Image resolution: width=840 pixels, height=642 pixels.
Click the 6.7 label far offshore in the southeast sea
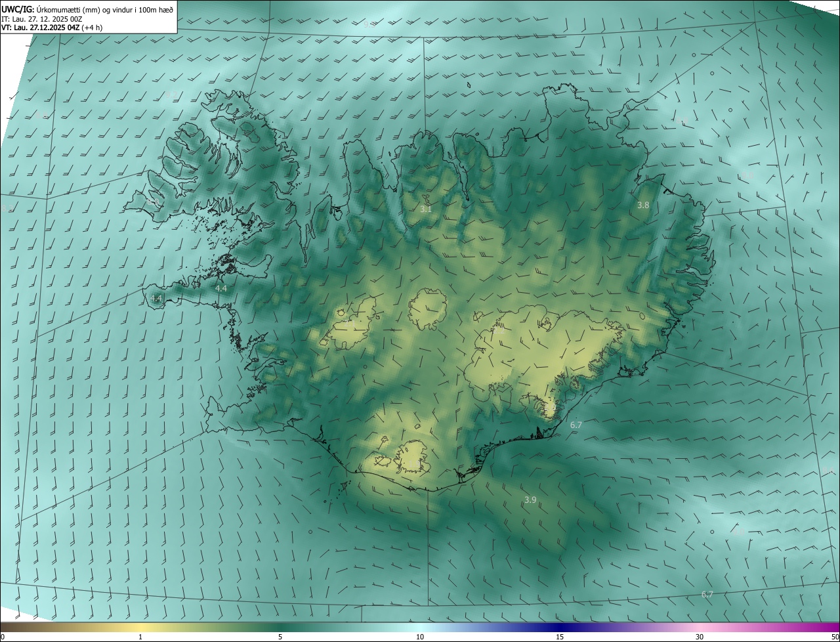coord(707,595)
